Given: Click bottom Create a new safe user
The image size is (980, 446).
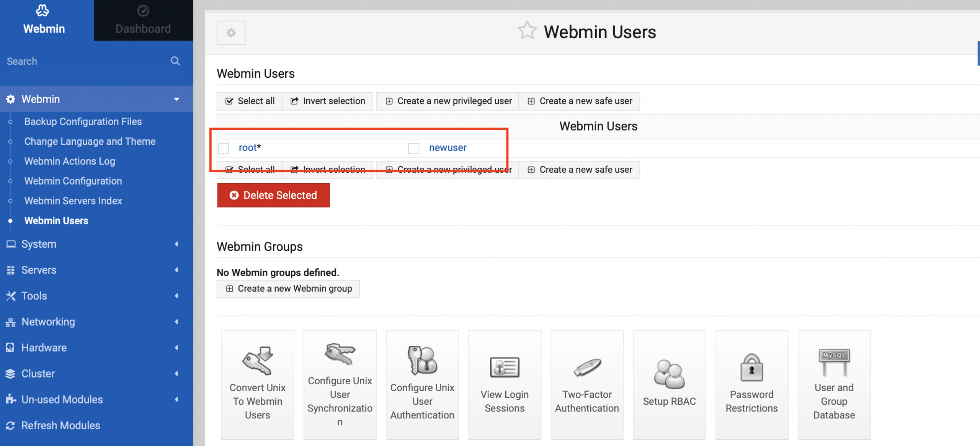Looking at the screenshot, I should pyautogui.click(x=580, y=170).
